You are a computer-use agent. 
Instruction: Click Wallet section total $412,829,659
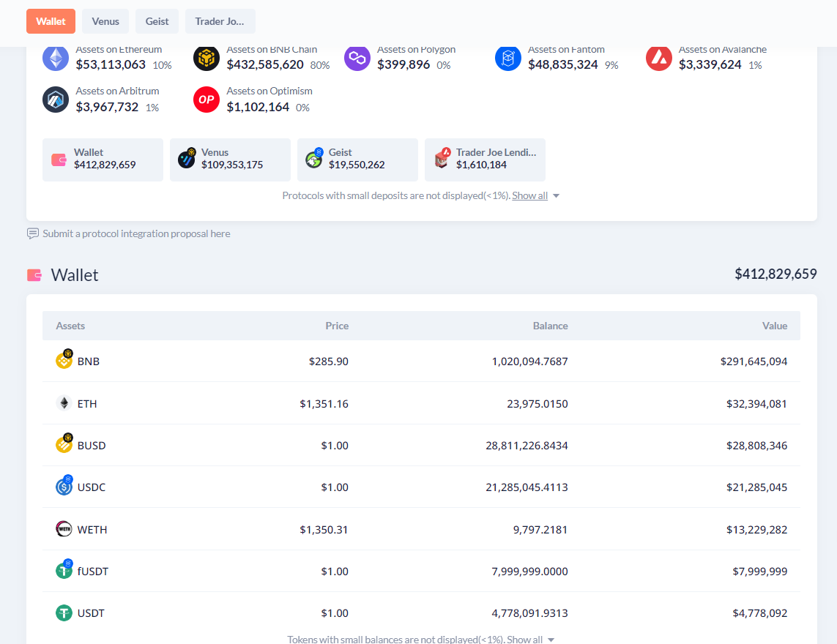pyautogui.click(x=775, y=274)
